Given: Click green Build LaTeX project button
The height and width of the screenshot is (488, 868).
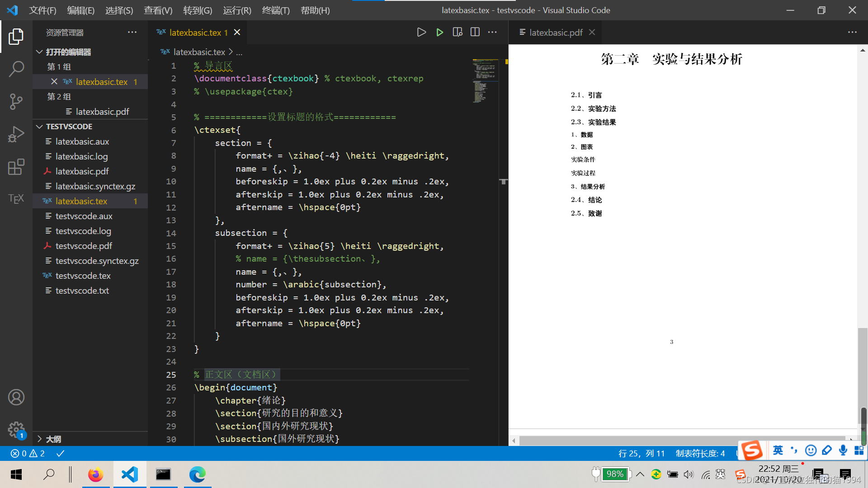Looking at the screenshot, I should [439, 32].
